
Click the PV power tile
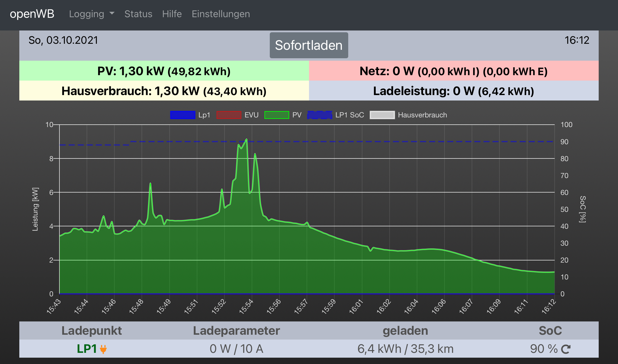pos(164,71)
